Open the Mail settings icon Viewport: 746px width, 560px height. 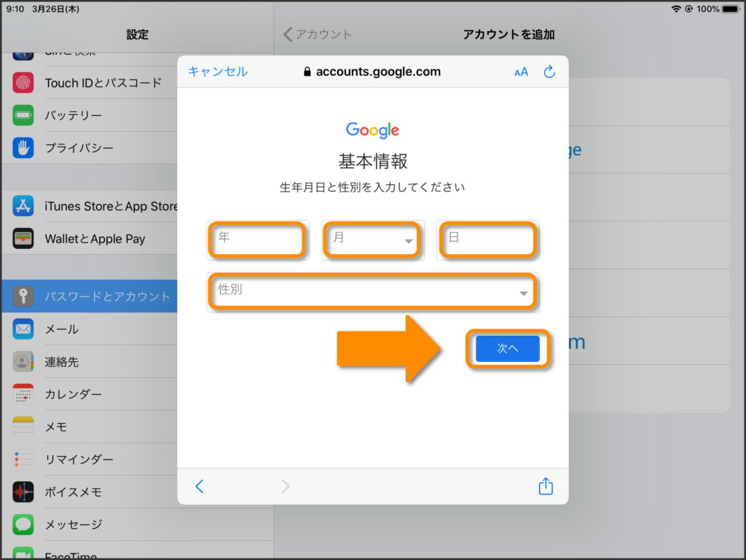click(23, 329)
